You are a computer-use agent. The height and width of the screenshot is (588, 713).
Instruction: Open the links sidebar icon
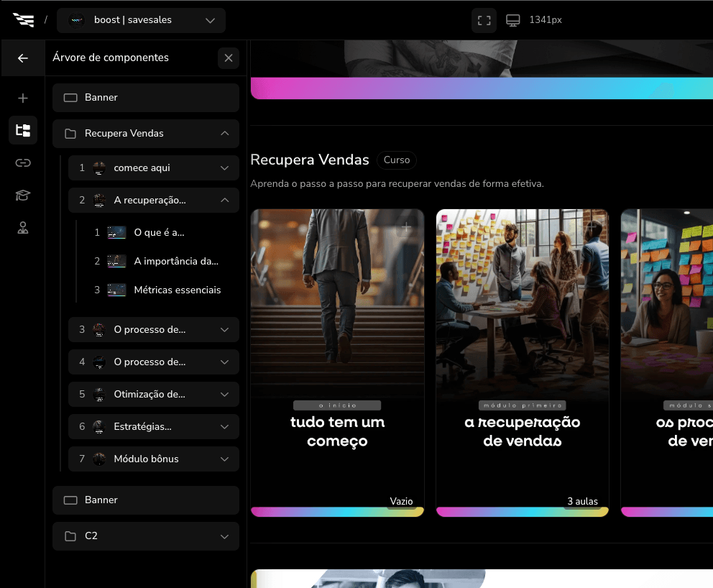pyautogui.click(x=23, y=162)
